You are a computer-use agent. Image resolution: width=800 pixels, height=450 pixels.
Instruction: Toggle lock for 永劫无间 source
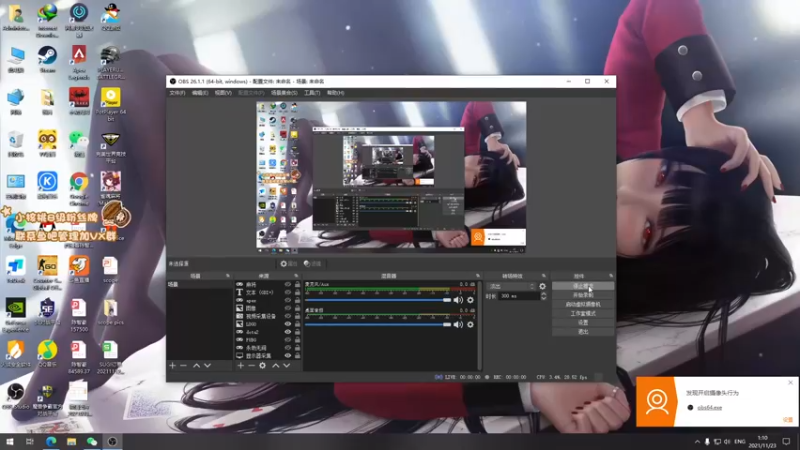pyautogui.click(x=297, y=347)
